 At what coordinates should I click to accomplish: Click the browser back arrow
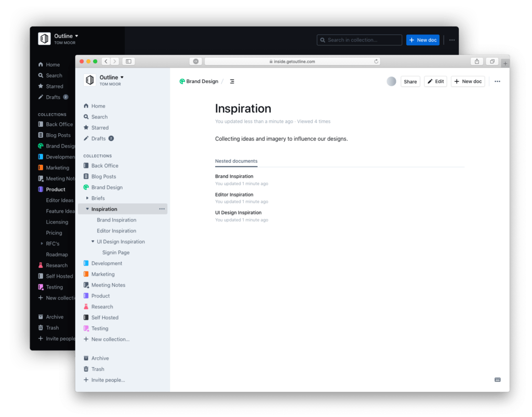(106, 61)
